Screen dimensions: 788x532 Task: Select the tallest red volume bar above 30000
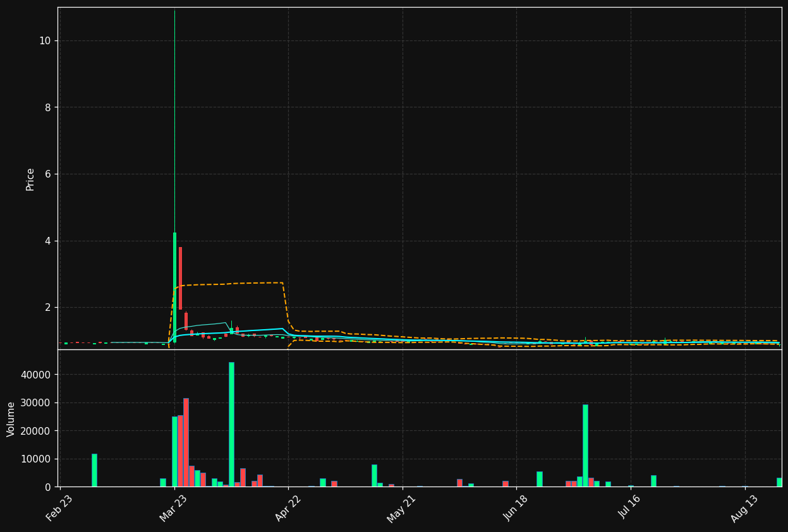(186, 442)
